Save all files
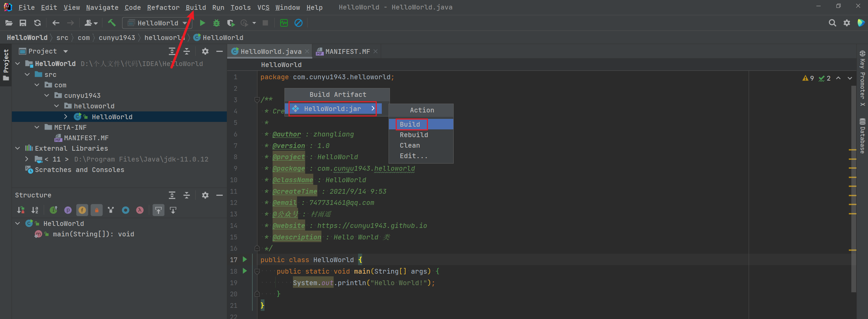Screen dimensions: 868x319 (23, 23)
